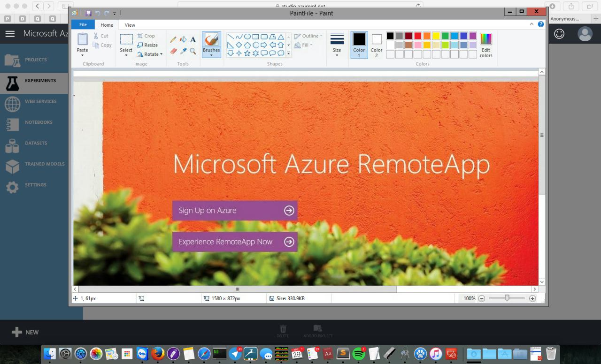Collapse the ribbon with the chevron arrow
Viewport: 601px width, 364px height.
[532, 24]
